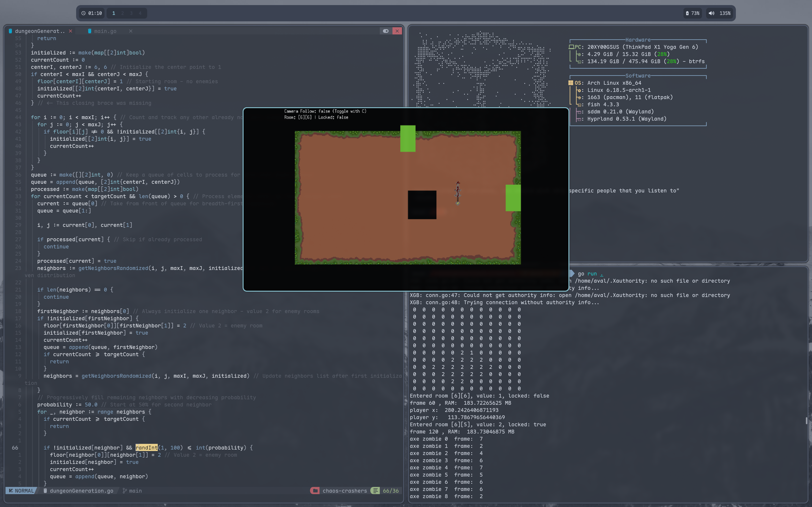Click the Go file icon on main.go tab
The height and width of the screenshot is (507, 812).
[x=90, y=31]
